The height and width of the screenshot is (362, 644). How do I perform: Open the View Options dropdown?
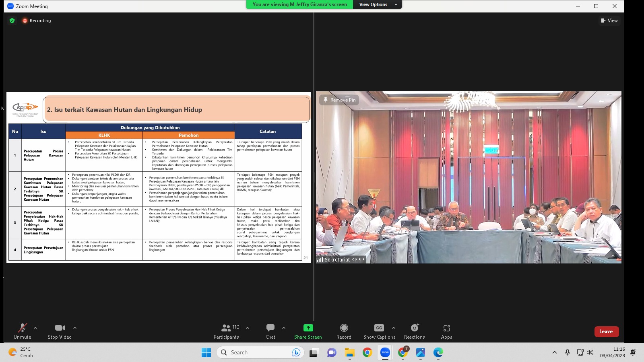pos(377,4)
